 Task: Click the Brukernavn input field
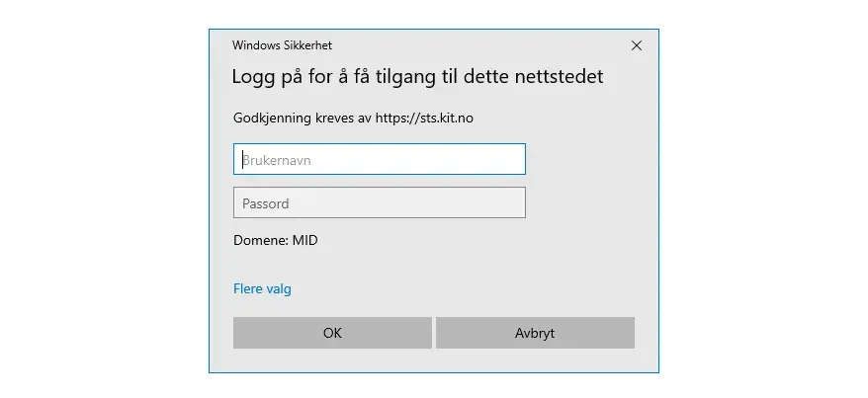click(379, 160)
